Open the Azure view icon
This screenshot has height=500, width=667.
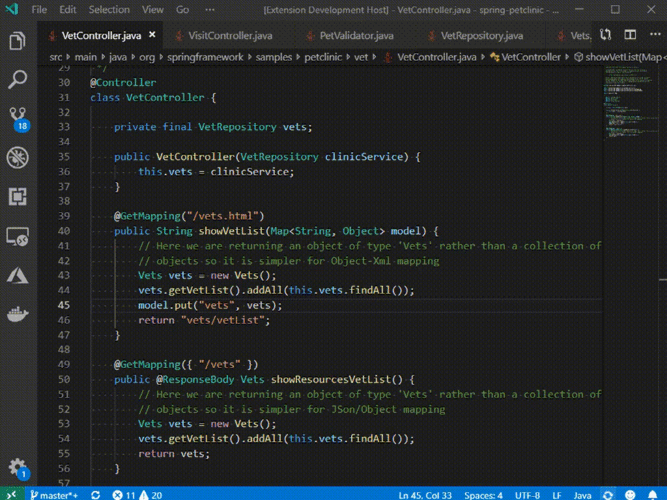tap(17, 275)
